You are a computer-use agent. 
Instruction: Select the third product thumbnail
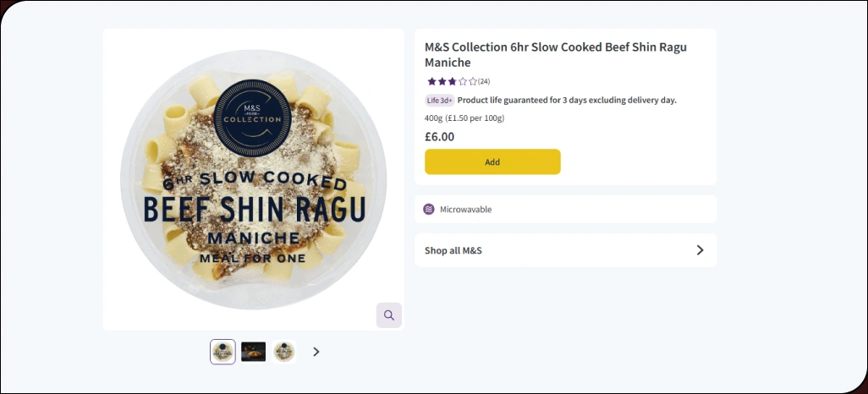(x=284, y=352)
